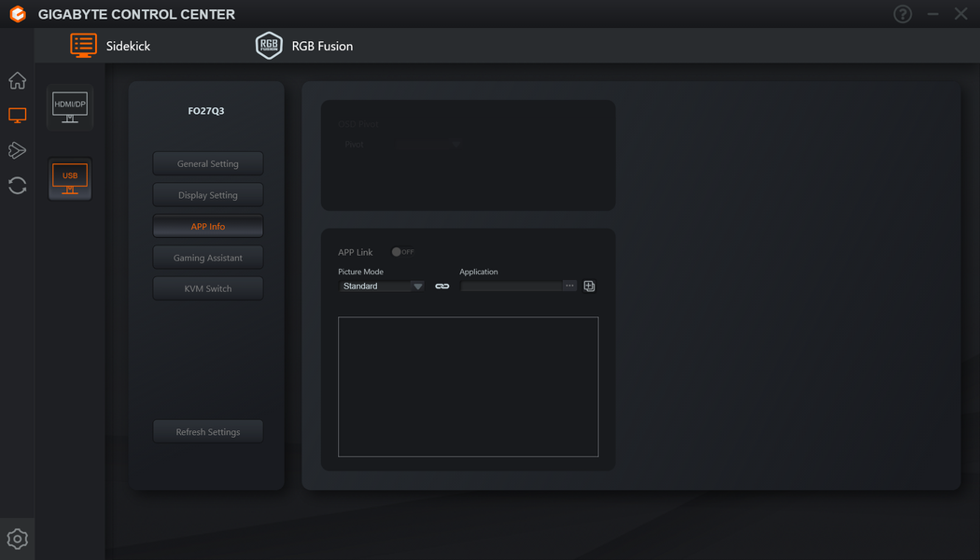Open the Home sidebar icon
Screen dimensions: 980x560
(x=17, y=80)
